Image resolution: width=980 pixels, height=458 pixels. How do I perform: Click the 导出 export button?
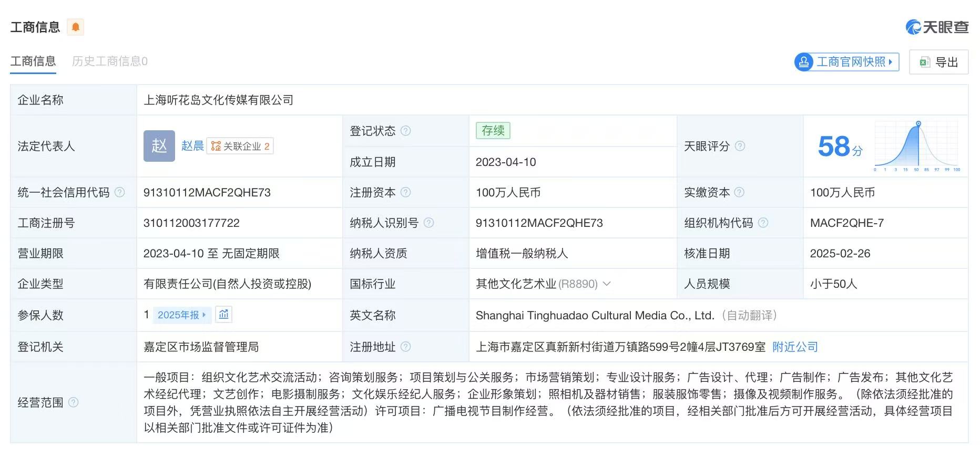point(939,62)
